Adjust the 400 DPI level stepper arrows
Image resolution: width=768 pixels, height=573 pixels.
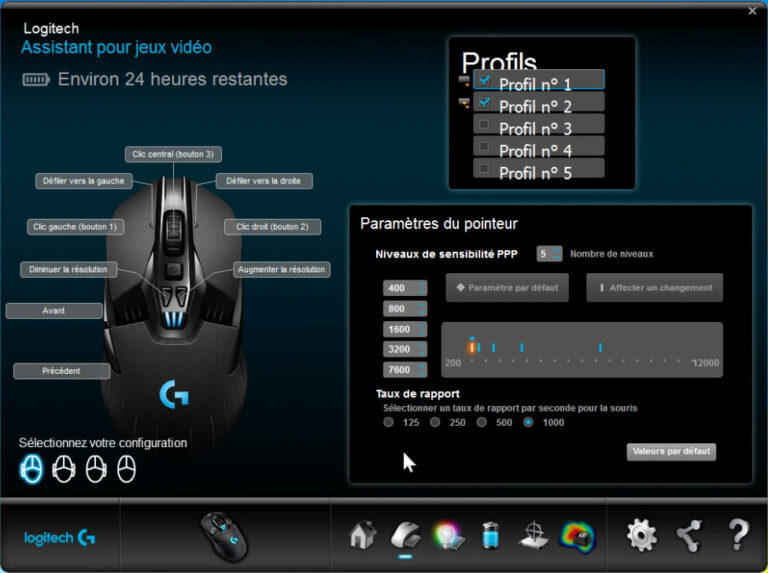422,288
